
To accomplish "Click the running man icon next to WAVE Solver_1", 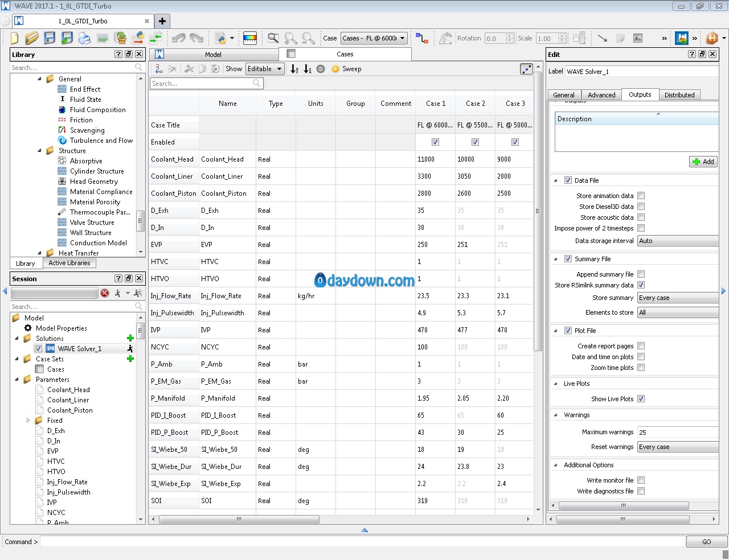I will 130,348.
